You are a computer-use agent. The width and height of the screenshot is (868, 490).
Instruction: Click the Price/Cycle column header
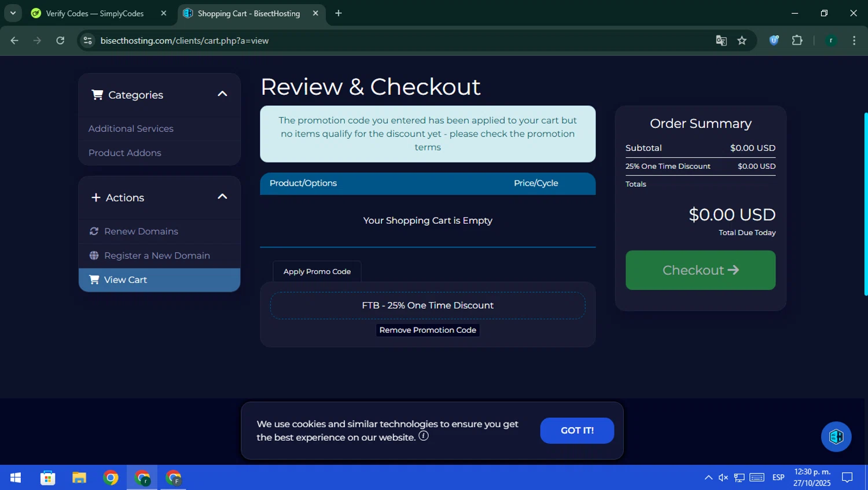536,183
